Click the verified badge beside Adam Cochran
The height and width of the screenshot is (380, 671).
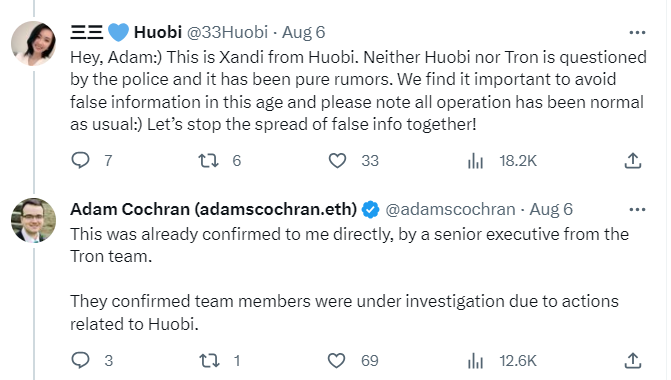pos(371,210)
